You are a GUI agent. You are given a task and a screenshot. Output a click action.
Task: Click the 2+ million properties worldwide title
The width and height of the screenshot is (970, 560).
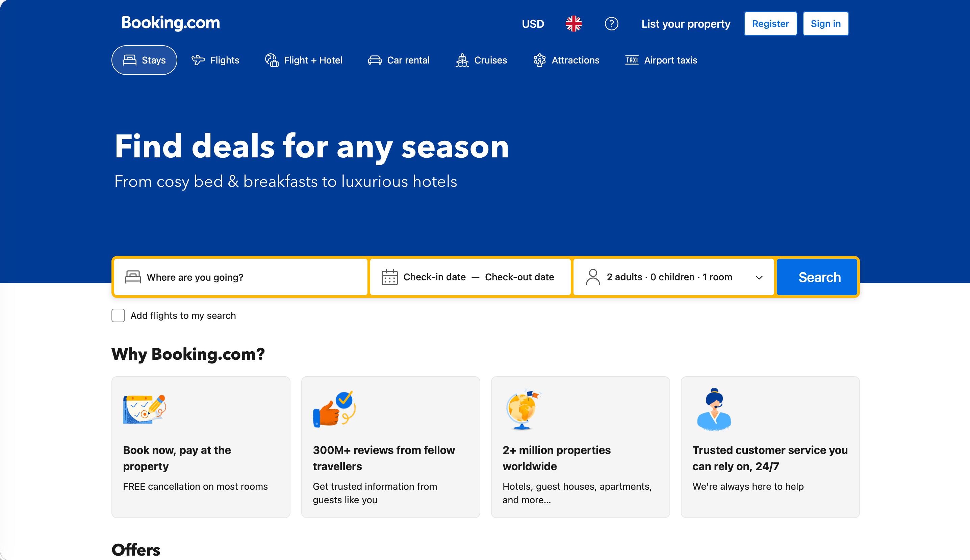557,458
